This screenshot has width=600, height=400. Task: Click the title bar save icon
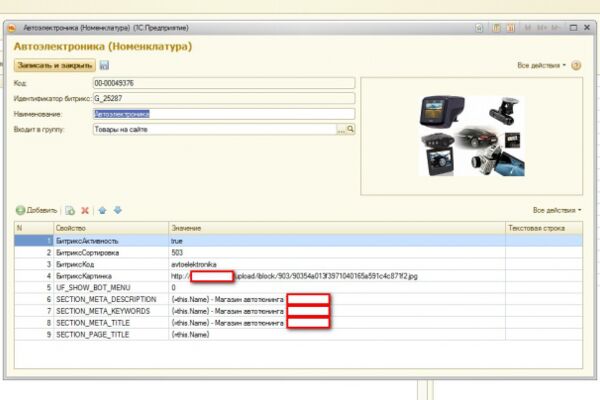click(x=479, y=28)
